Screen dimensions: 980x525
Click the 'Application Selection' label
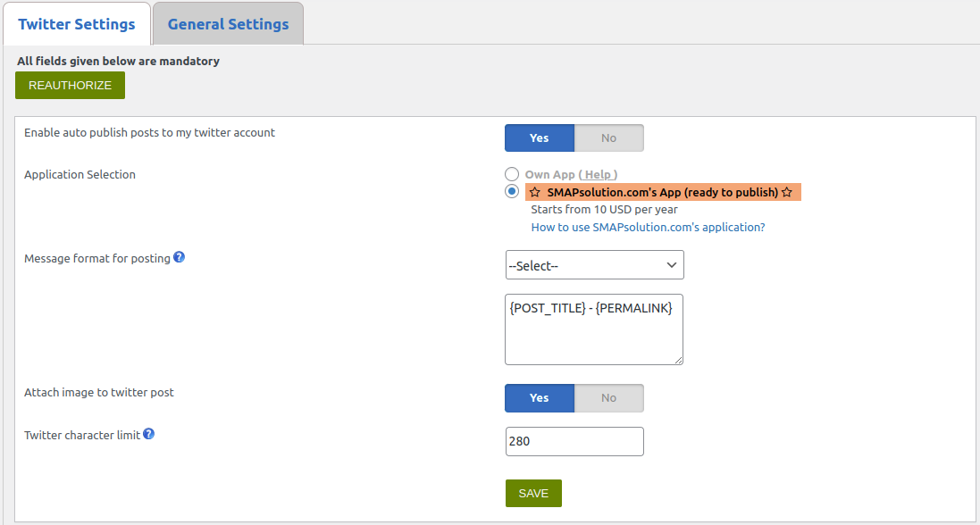[x=80, y=174]
